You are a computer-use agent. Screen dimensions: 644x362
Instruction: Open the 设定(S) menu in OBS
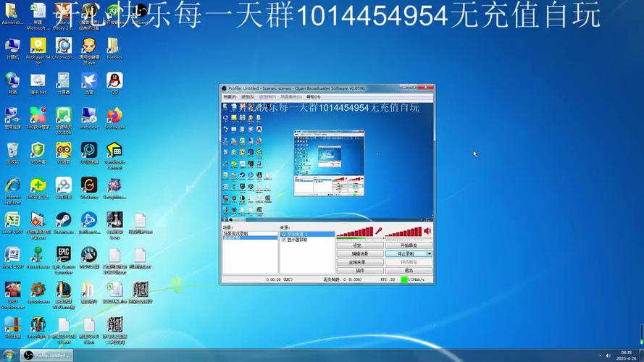pos(248,96)
